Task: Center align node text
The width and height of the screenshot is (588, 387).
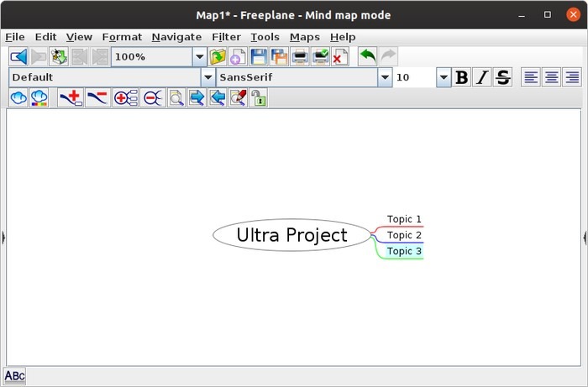Action: pyautogui.click(x=551, y=77)
